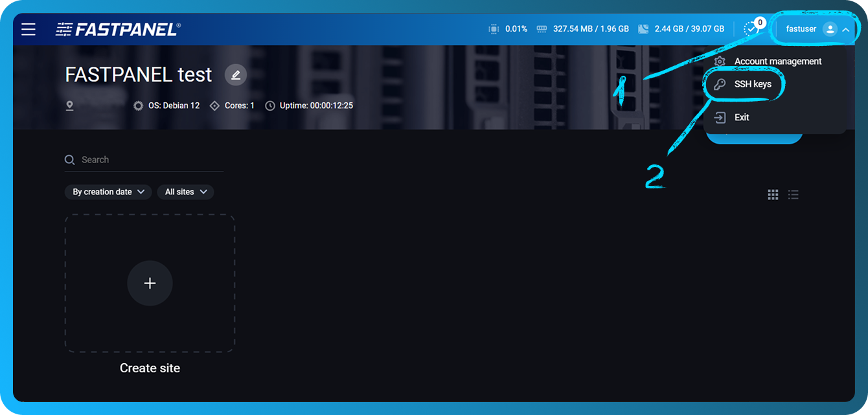Viewport: 868px width, 415px height.
Task: Open the By creation date sorting dropdown
Action: [x=108, y=192]
